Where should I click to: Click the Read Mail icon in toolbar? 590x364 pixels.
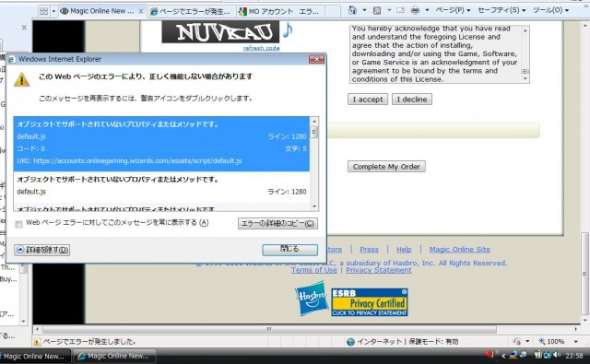pos(400,10)
